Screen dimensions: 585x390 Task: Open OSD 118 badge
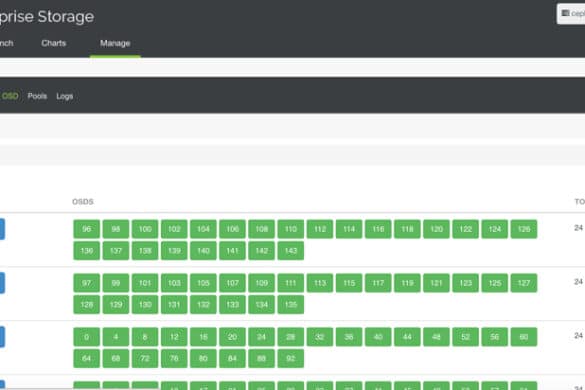407,229
